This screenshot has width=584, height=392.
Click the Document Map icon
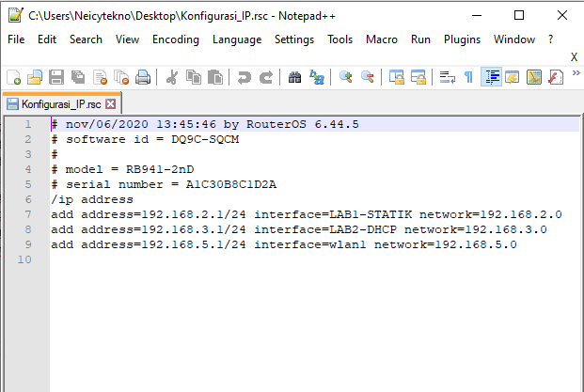(534, 77)
